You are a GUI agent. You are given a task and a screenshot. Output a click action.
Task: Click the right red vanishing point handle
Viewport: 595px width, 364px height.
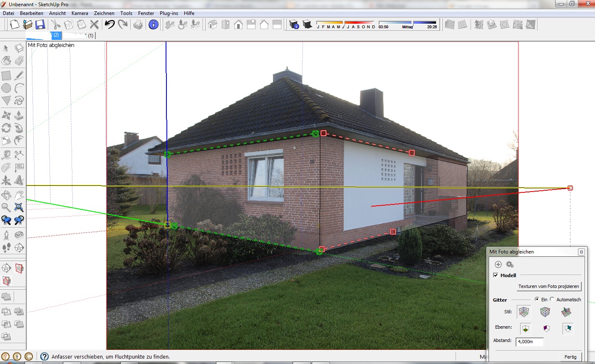570,188
